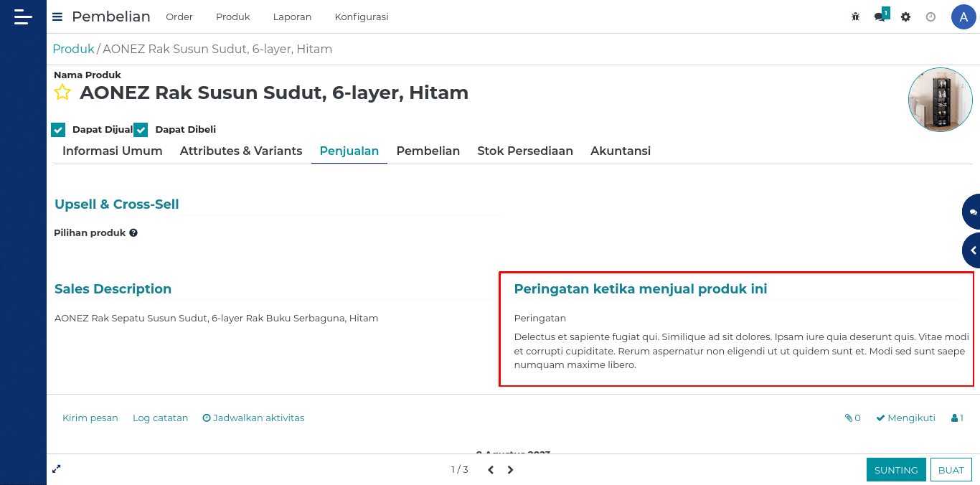Open the activities clock icon
The width and height of the screenshot is (980, 485).
[x=930, y=17]
